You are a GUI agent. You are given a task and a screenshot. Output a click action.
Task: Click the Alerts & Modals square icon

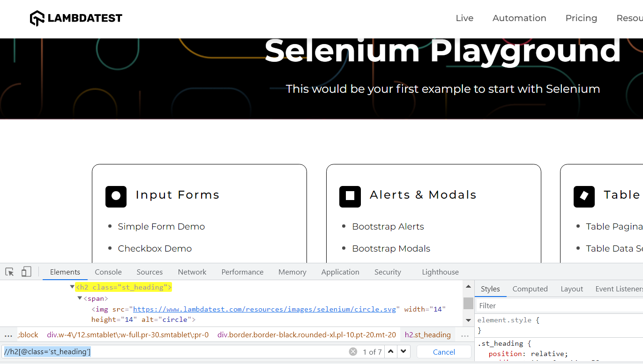coord(350,196)
